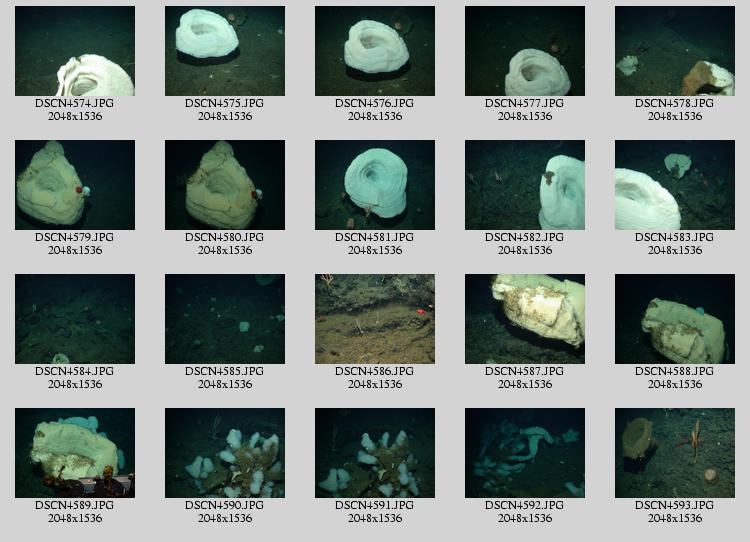This screenshot has width=750, height=542.
Task: Open thumbnail image DSCN4574.JPG
Action: tap(75, 51)
